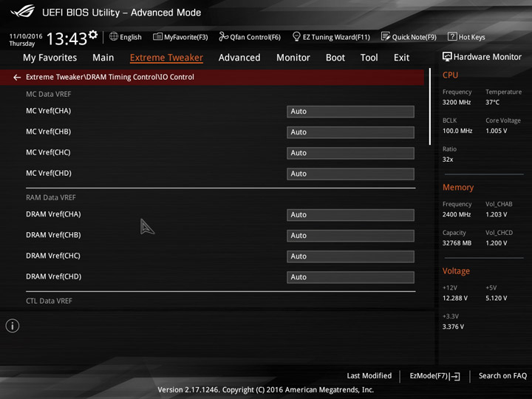532x399 pixels.
Task: Select MC Vref(CHB) label
Action: point(49,132)
